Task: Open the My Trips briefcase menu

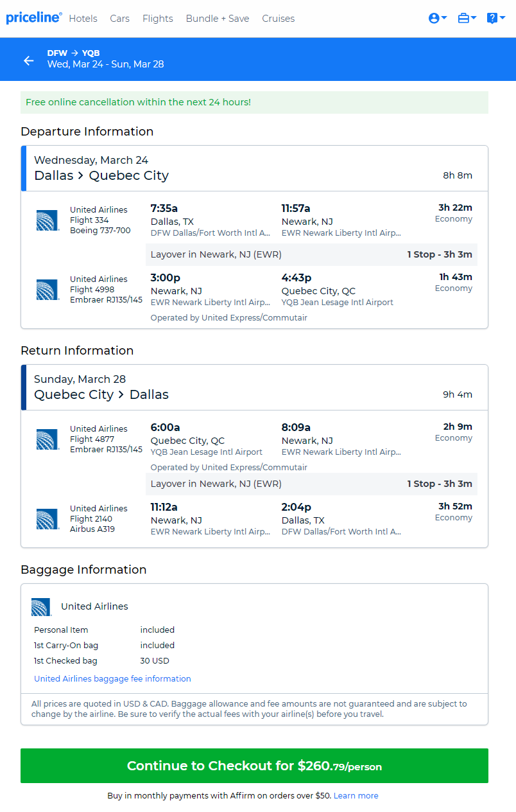Action: 467,19
